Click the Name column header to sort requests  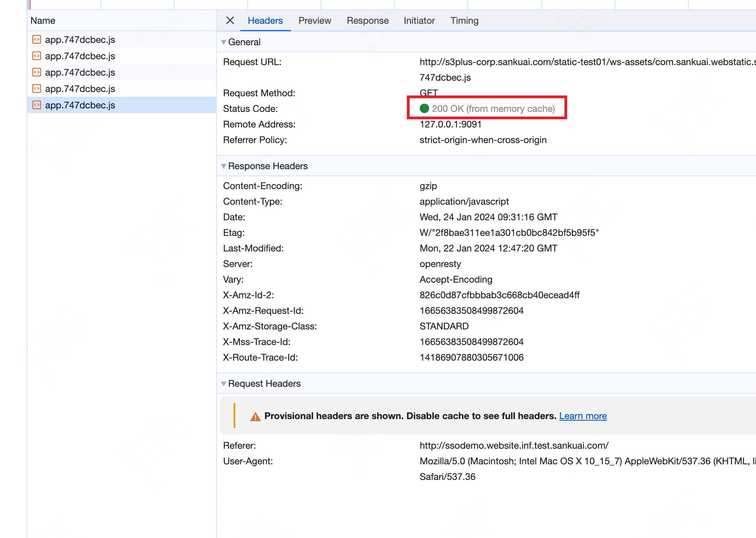43,20
